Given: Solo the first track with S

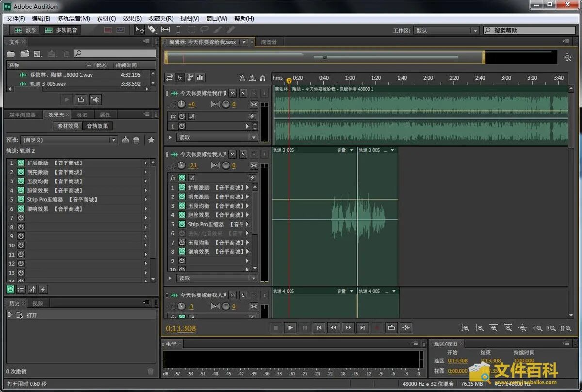Looking at the screenshot, I should pyautogui.click(x=243, y=93).
